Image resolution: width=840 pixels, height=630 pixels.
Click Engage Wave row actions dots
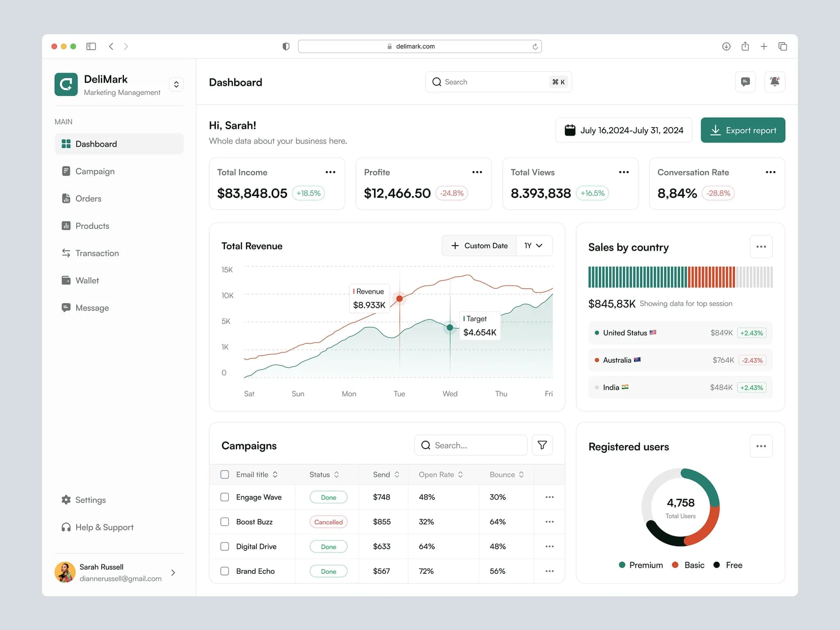549,497
